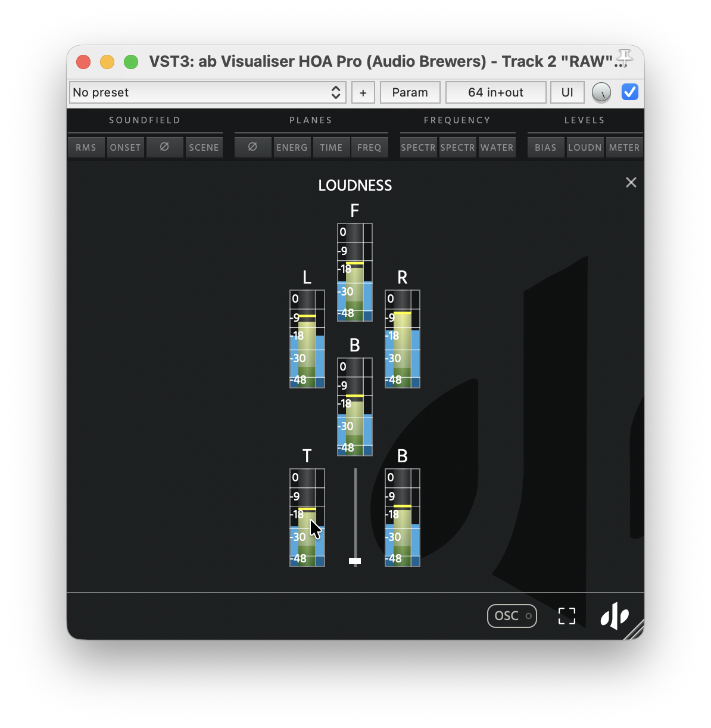This screenshot has width=711, height=728.
Task: Turn off planes with the null icon
Action: pyautogui.click(x=252, y=147)
